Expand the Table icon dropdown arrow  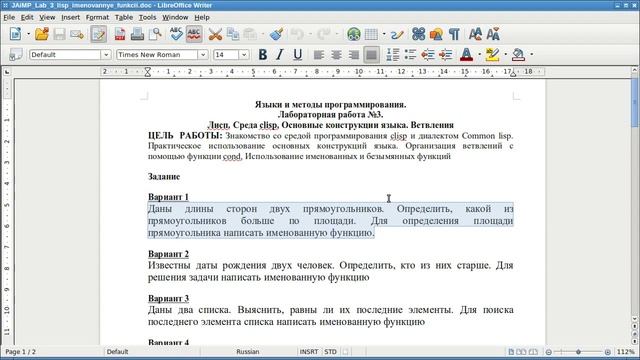pos(384,34)
